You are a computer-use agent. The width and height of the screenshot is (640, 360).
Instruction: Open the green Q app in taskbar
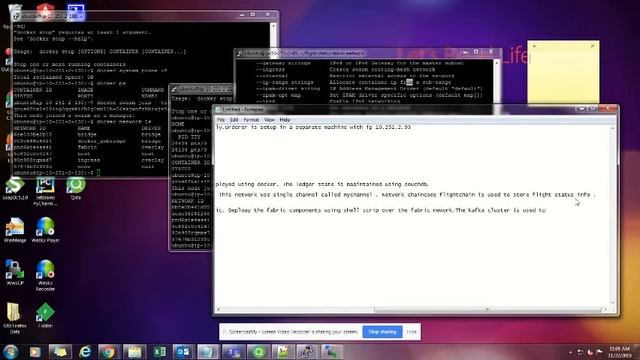pos(258,352)
